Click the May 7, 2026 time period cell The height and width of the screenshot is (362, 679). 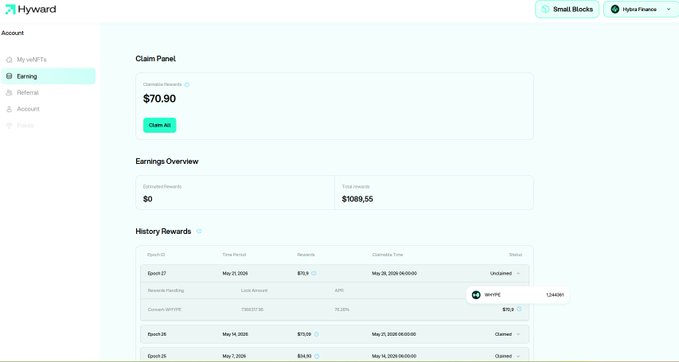coord(234,356)
